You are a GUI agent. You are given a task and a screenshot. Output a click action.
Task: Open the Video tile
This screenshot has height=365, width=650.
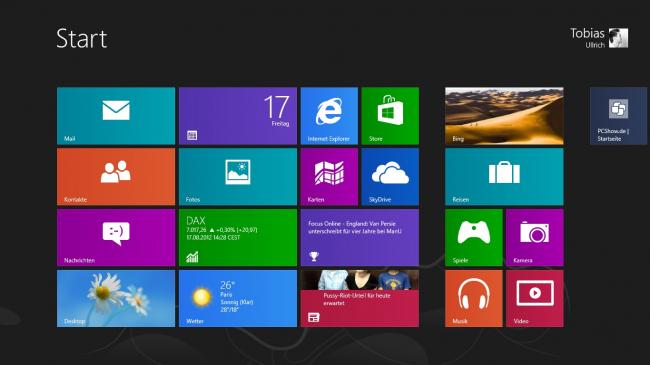click(535, 299)
